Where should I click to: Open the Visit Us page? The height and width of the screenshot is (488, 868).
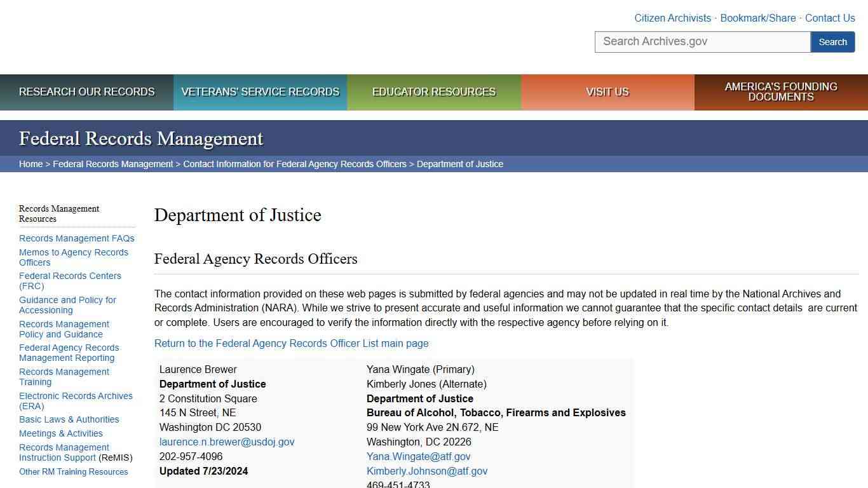tap(607, 92)
